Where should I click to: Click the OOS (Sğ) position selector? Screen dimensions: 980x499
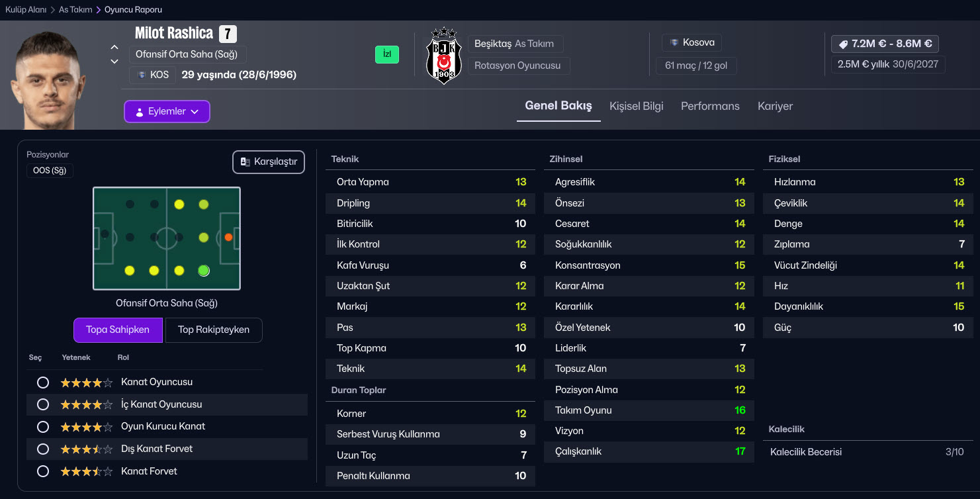(50, 170)
